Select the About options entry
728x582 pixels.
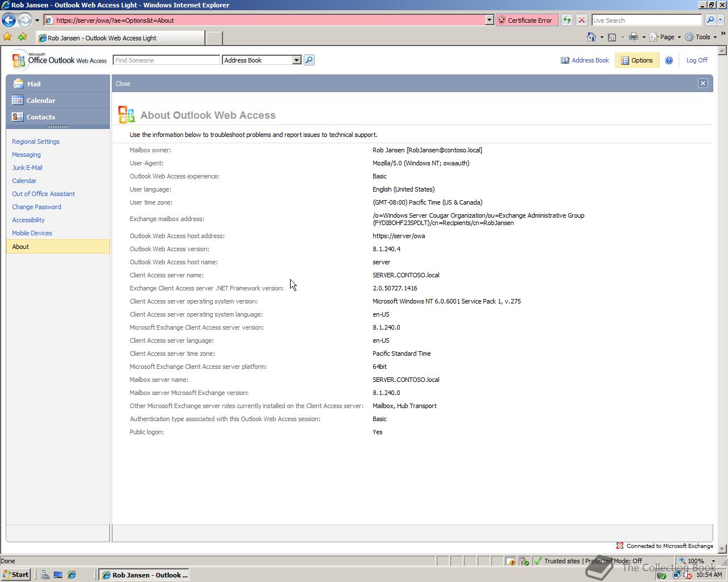tap(57, 246)
